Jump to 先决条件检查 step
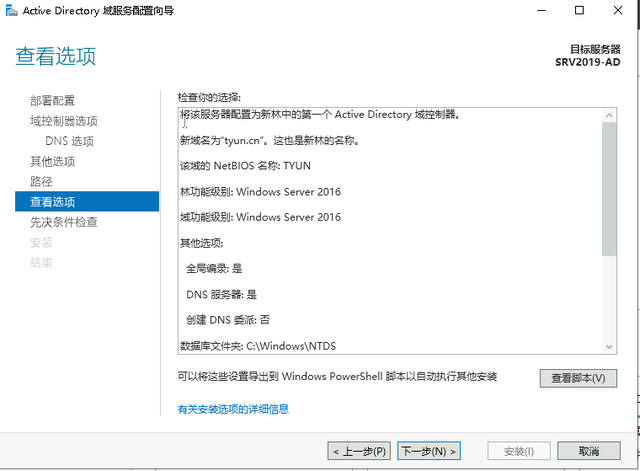This screenshot has width=640, height=471. pos(64,222)
